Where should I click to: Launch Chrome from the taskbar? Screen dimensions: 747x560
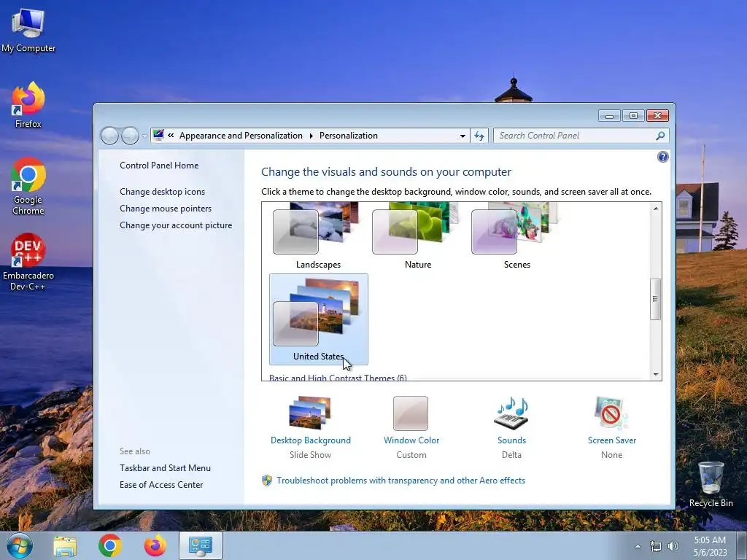(110, 545)
